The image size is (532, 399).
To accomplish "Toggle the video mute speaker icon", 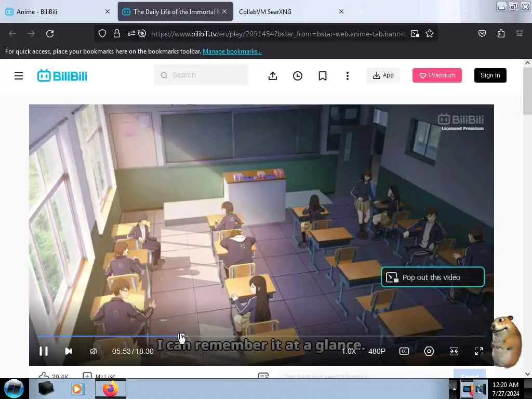I will (94, 351).
